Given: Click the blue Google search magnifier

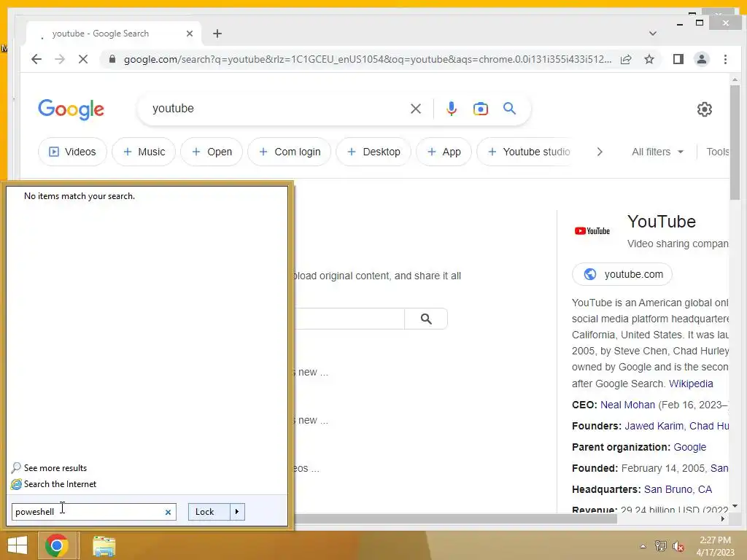Looking at the screenshot, I should [509, 109].
